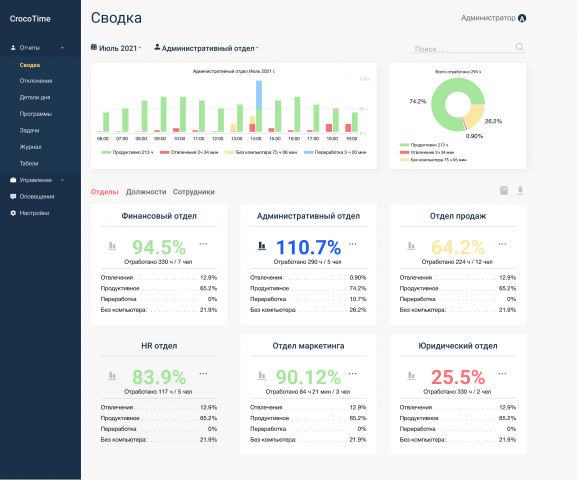577x480 pixels.
Task: Open Журнал report
Action: [30, 147]
